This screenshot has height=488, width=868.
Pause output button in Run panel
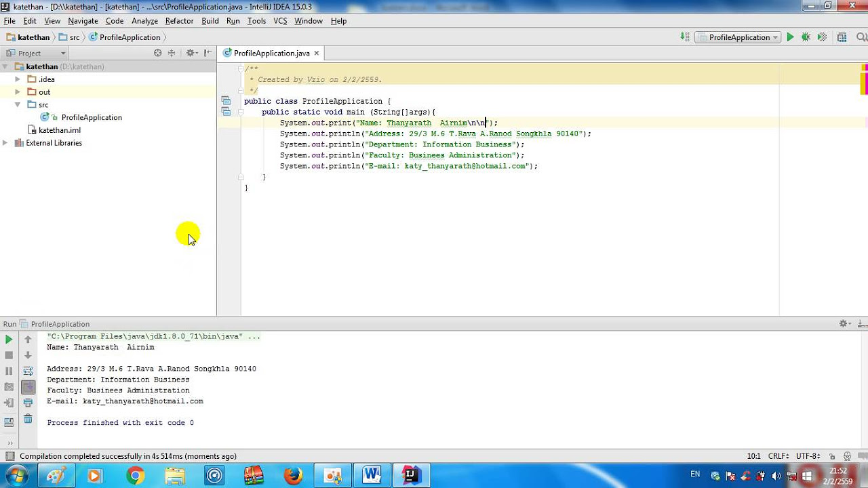(x=9, y=371)
